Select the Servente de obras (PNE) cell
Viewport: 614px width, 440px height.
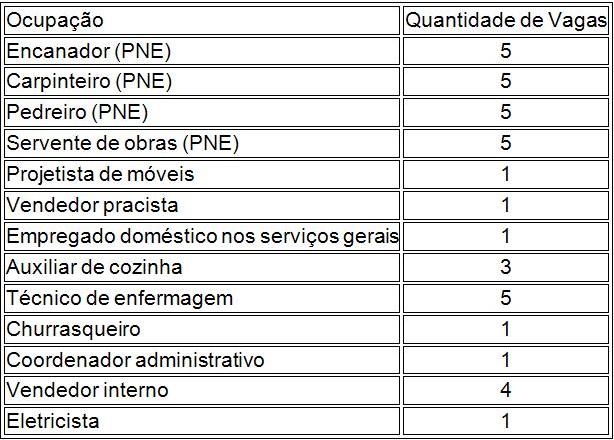coord(123,143)
